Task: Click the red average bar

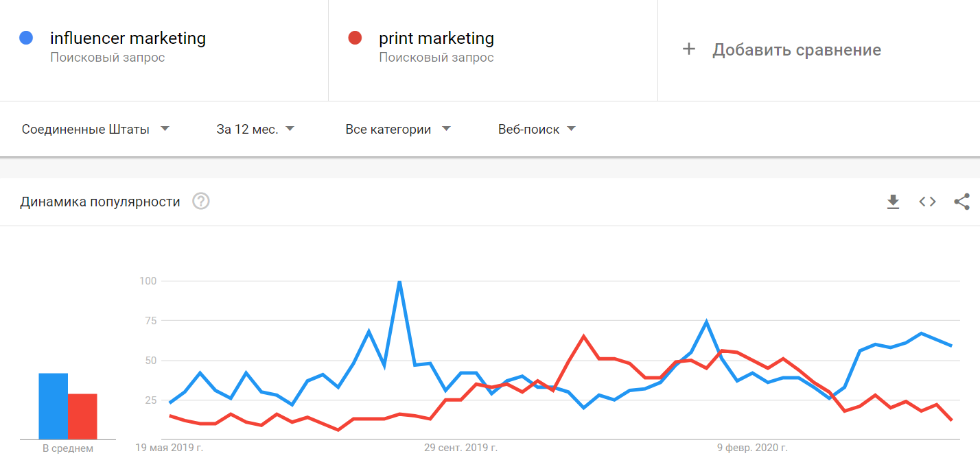Action: pyautogui.click(x=82, y=416)
